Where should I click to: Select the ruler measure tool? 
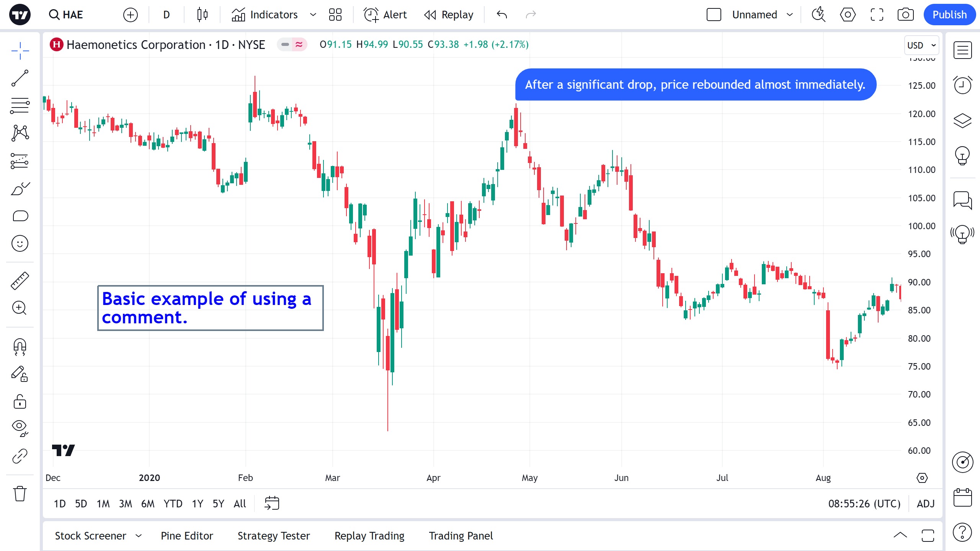[20, 280]
